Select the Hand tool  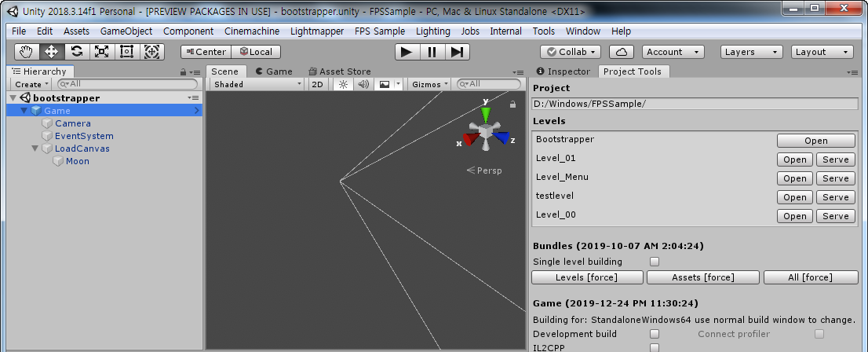(x=27, y=52)
